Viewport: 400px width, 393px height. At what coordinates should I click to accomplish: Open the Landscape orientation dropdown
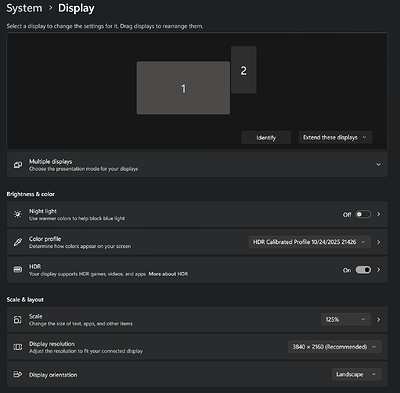[357, 374]
